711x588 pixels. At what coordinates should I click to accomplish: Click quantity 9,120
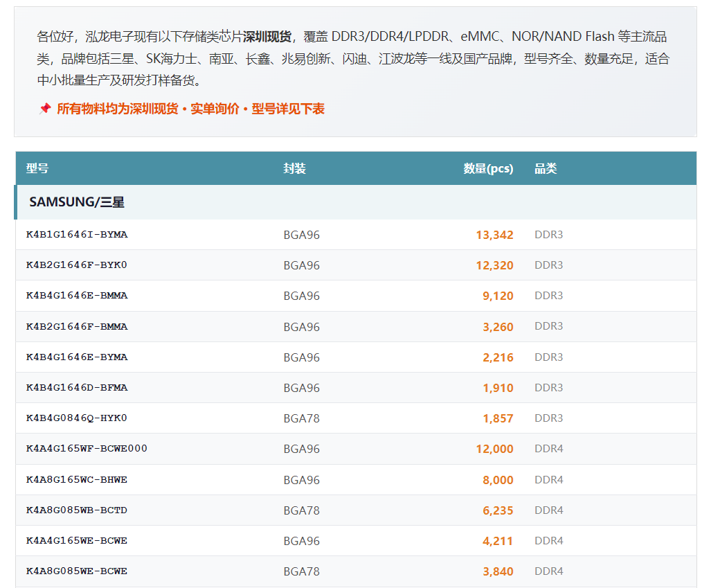click(x=498, y=296)
